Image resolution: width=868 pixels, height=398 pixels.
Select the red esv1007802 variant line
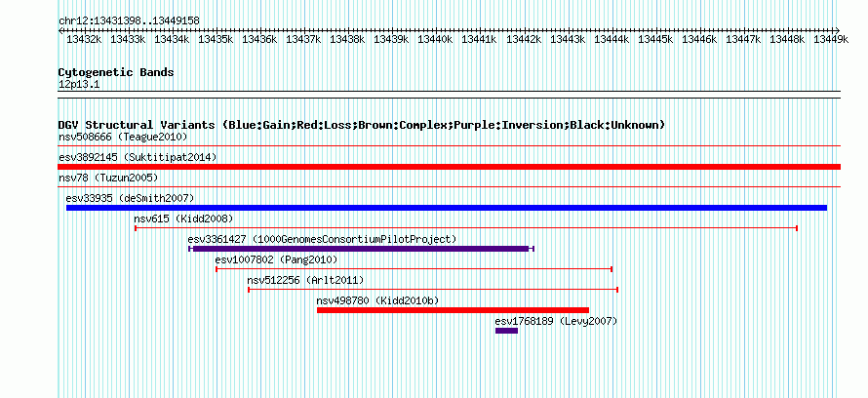tap(414, 269)
